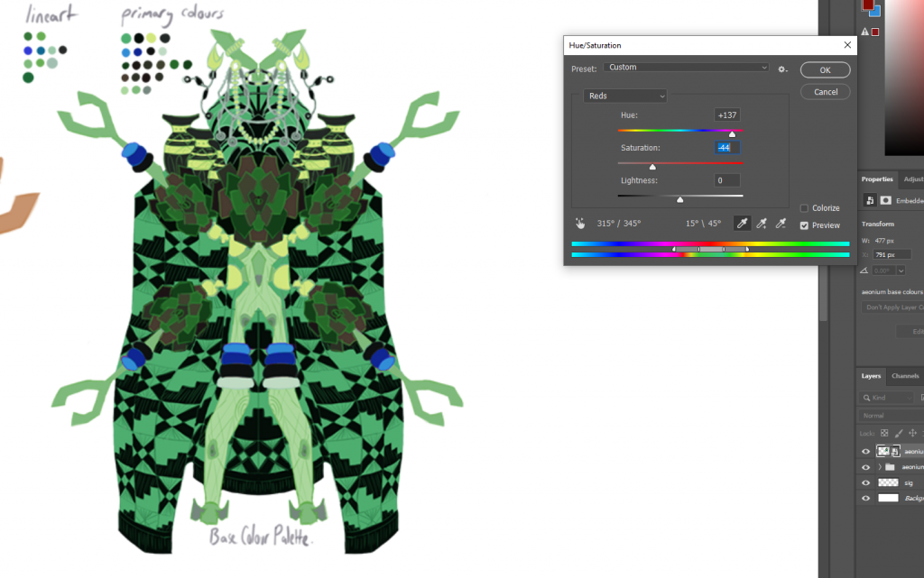This screenshot has width=924, height=578.
Task: Switch to the Channels tab
Action: tap(905, 375)
